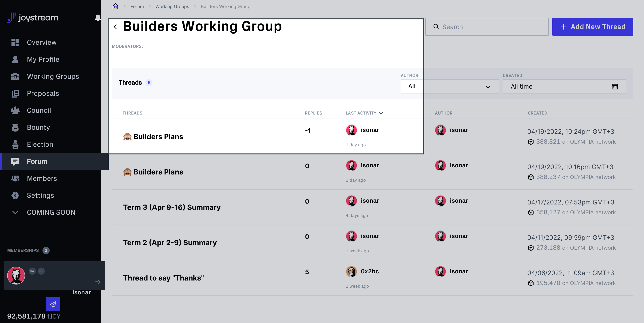The image size is (644, 323).
Task: Open calendar icon in Created filter
Action: point(615,87)
